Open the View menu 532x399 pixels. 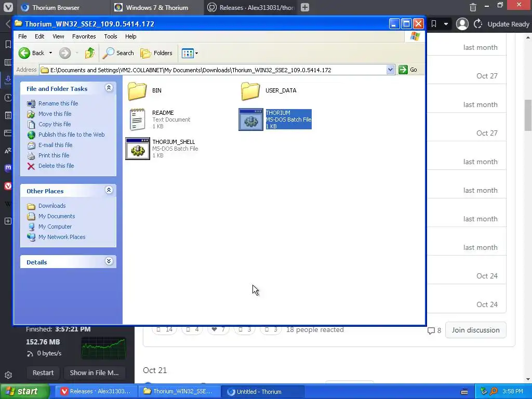click(x=58, y=36)
